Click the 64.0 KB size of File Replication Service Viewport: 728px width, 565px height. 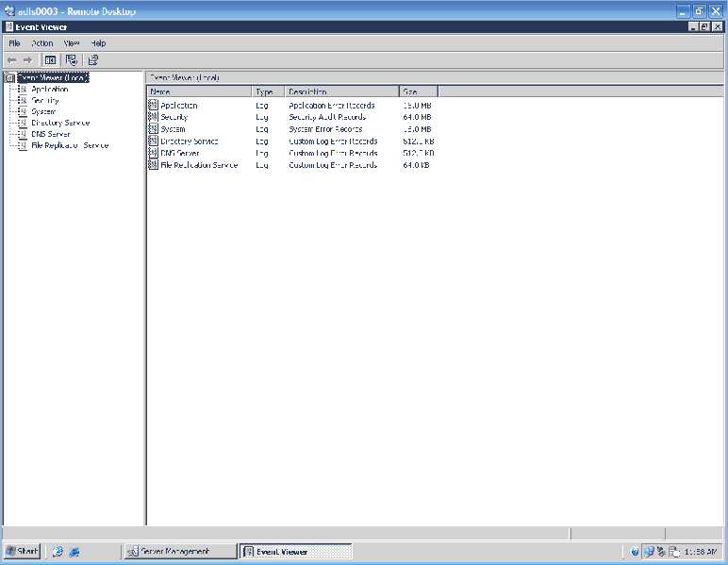click(x=416, y=165)
